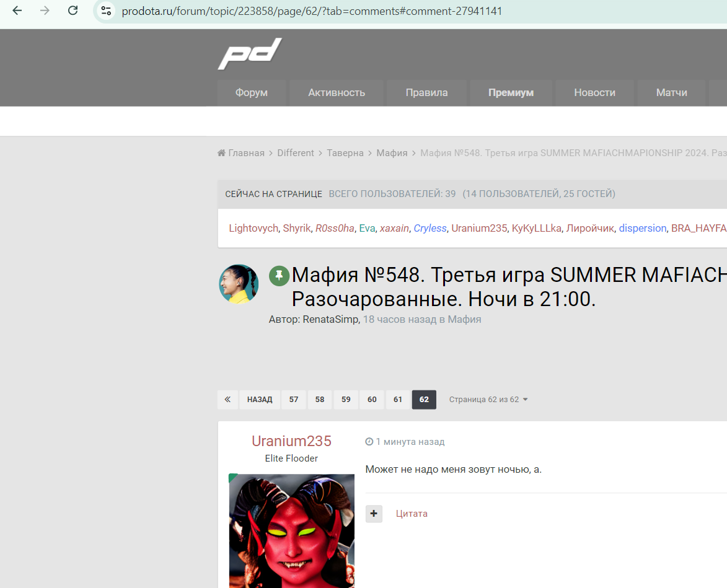The image size is (727, 588).
Task: Click the PD site logo
Action: click(x=250, y=54)
